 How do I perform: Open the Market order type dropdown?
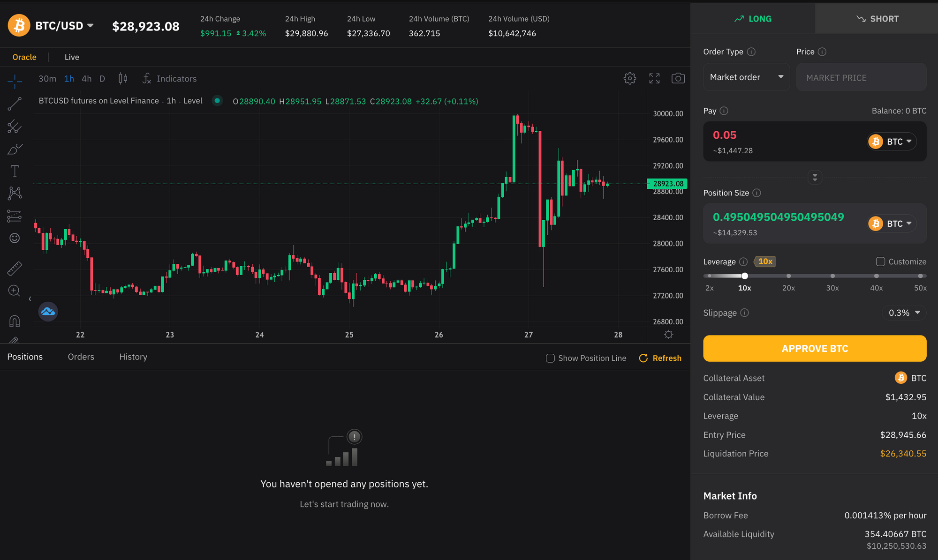click(x=746, y=77)
